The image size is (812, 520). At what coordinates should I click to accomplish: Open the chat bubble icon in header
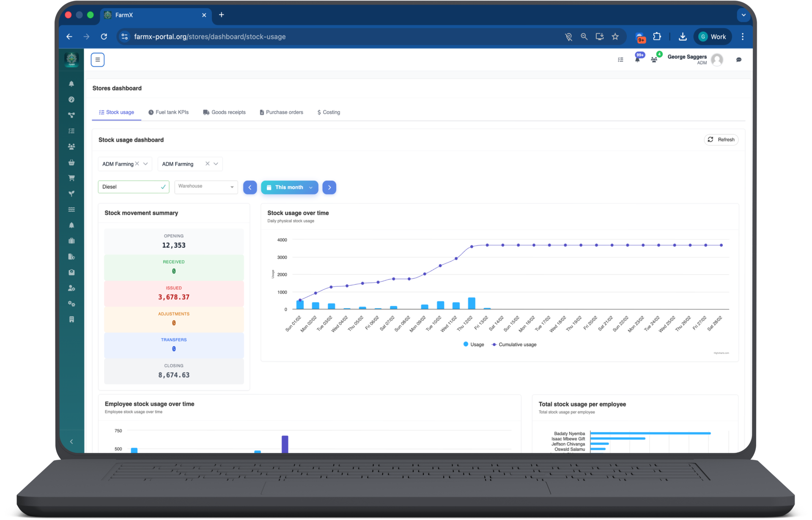coord(739,60)
